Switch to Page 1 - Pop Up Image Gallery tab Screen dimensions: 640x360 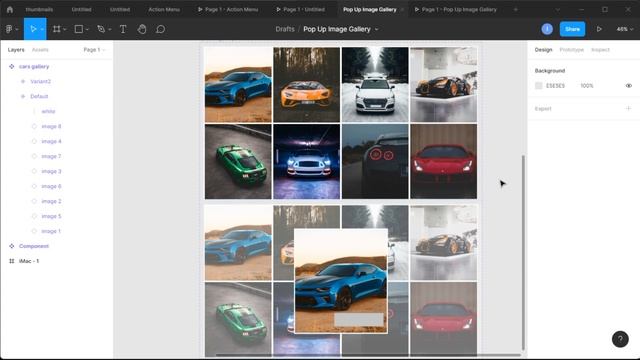(x=456, y=9)
